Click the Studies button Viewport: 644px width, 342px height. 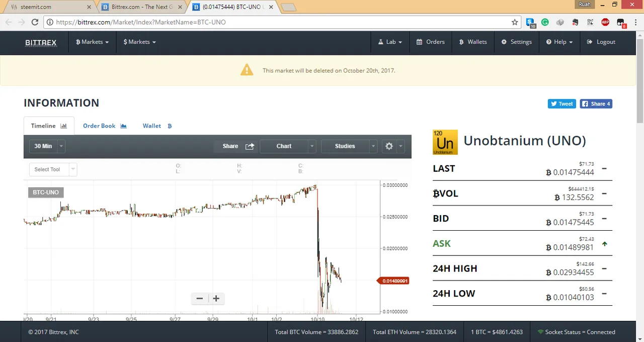[345, 147]
